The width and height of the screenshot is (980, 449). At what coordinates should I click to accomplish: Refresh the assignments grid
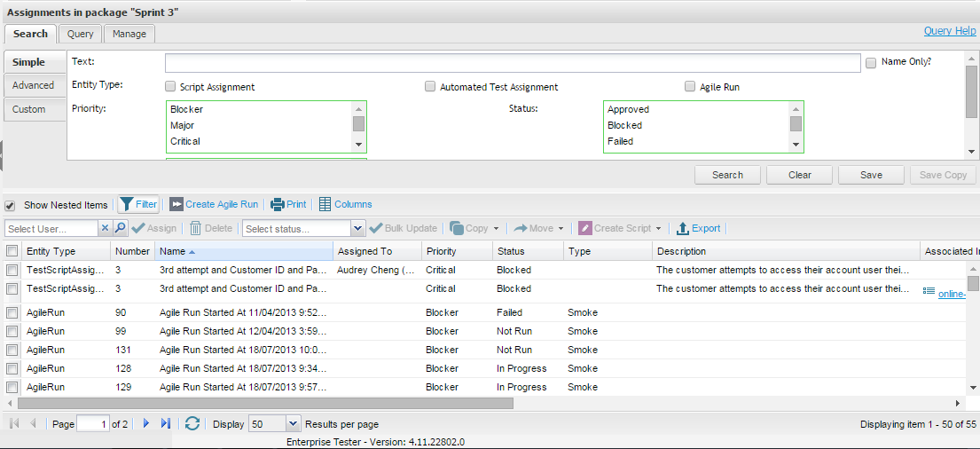point(192,424)
